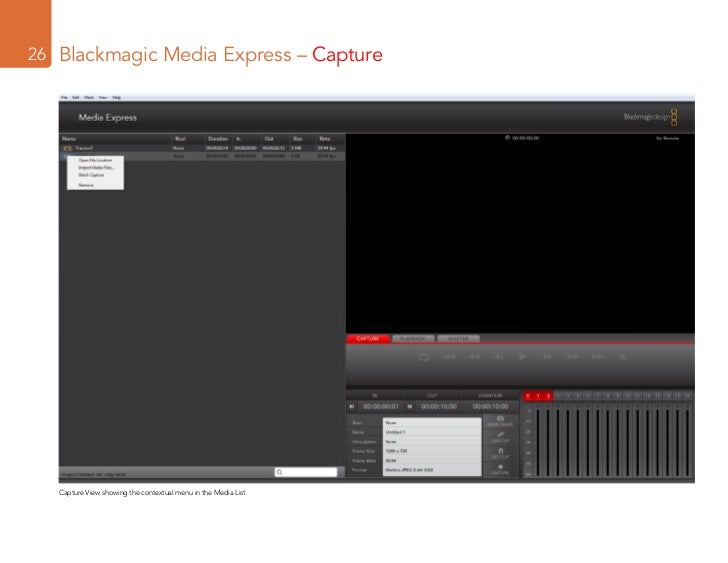Click the Blackmagicdesign logo

pos(650,117)
